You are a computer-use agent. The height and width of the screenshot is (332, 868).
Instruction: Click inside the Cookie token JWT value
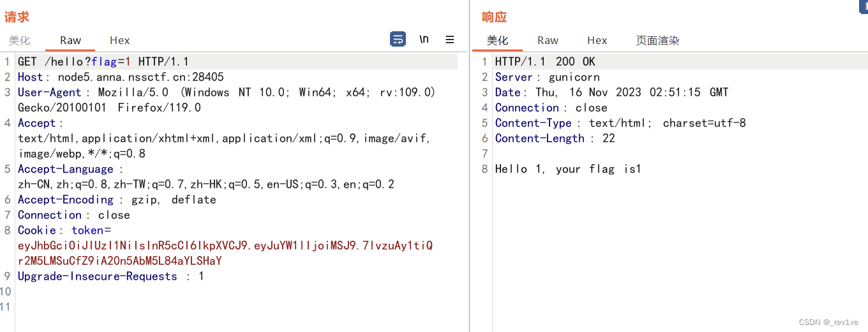coord(225,253)
